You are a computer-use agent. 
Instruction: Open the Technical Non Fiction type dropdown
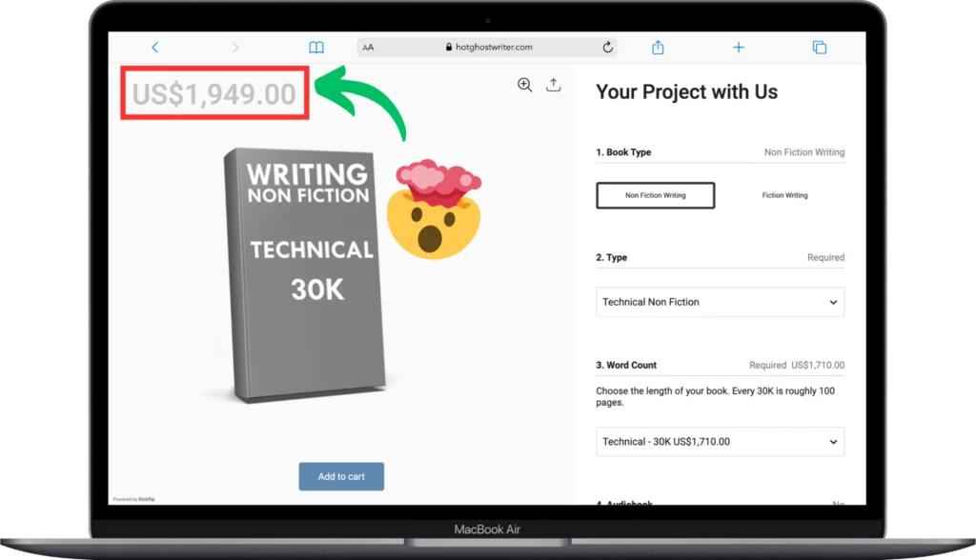721,302
